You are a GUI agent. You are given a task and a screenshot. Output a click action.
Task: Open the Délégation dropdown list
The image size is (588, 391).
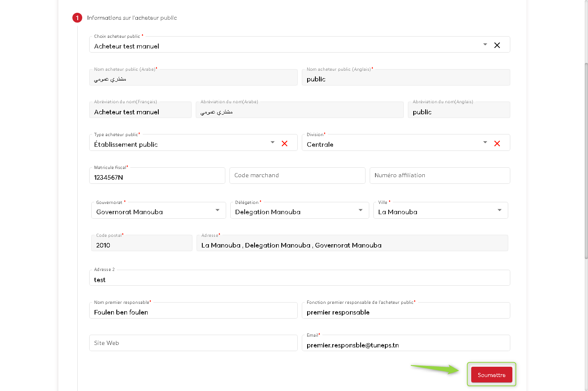click(360, 210)
